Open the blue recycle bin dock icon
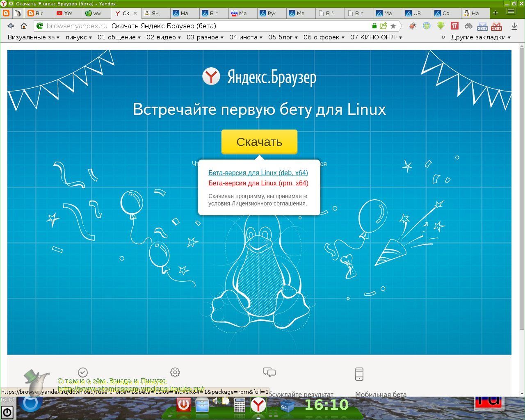The height and width of the screenshot is (420, 525). [x=287, y=406]
